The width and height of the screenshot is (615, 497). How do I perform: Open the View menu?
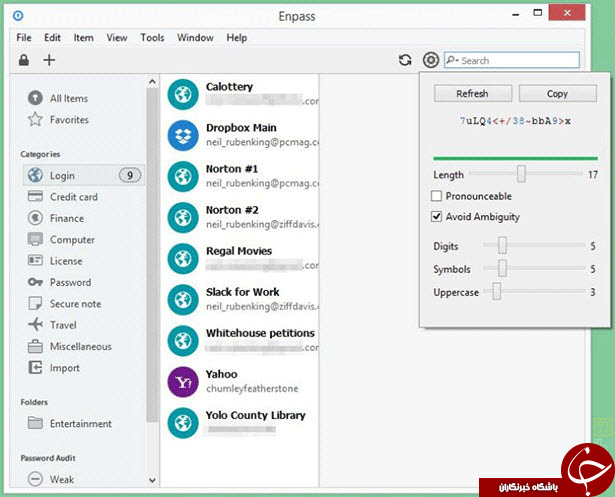coord(117,38)
